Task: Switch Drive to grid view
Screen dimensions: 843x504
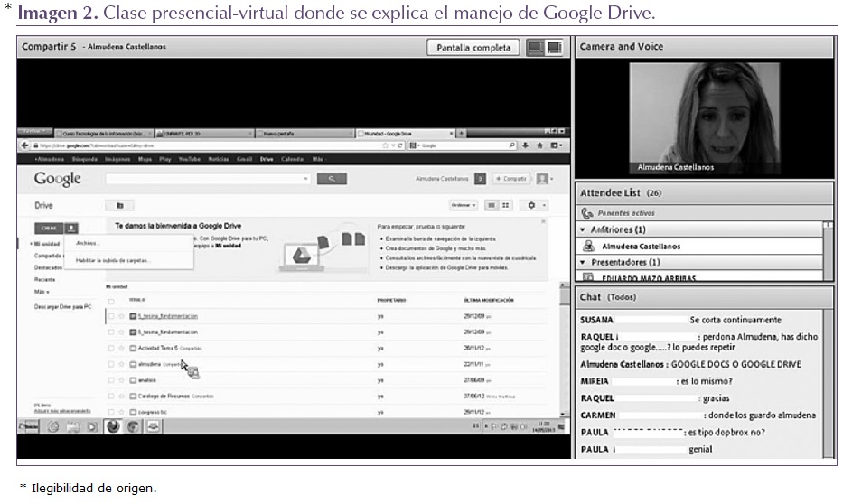Action: (x=506, y=205)
